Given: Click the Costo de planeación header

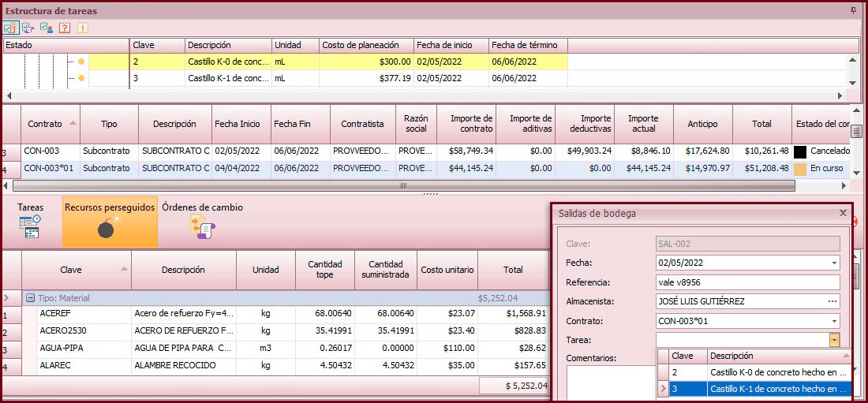Looking at the screenshot, I should point(366,45).
